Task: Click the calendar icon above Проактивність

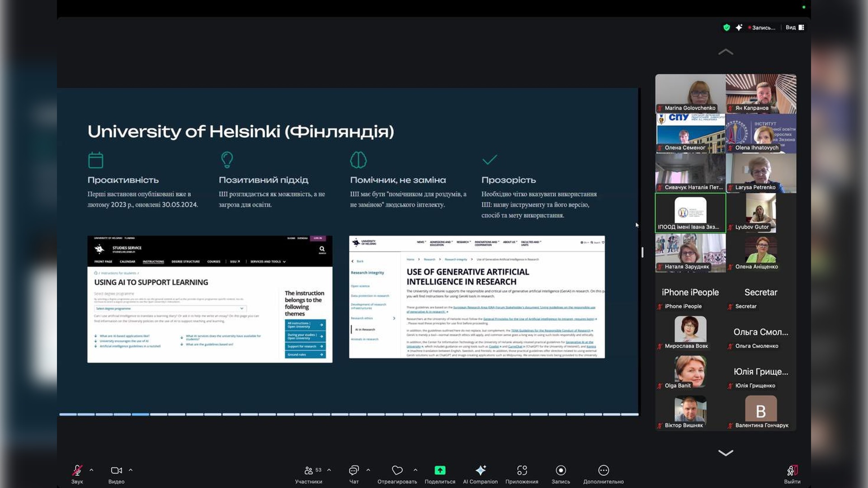Action: click(x=95, y=160)
